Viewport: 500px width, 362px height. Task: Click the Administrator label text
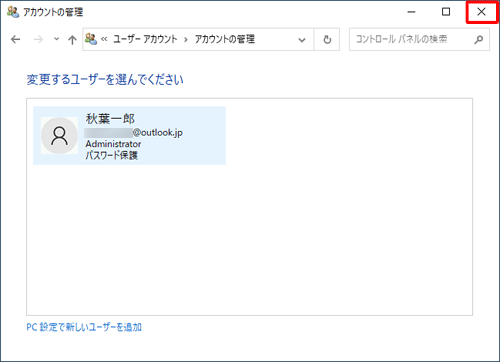point(113,144)
